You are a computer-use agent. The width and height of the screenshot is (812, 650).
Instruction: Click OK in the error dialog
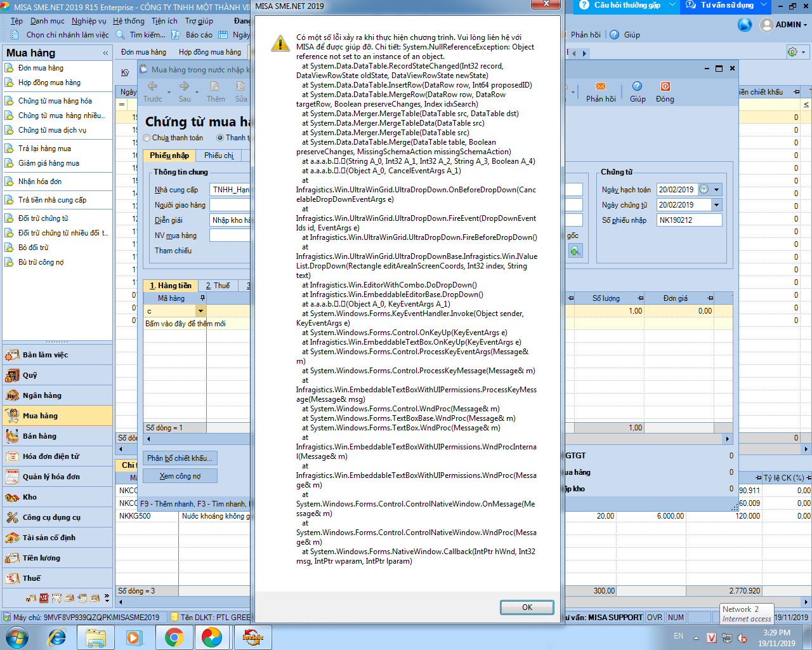pos(527,607)
